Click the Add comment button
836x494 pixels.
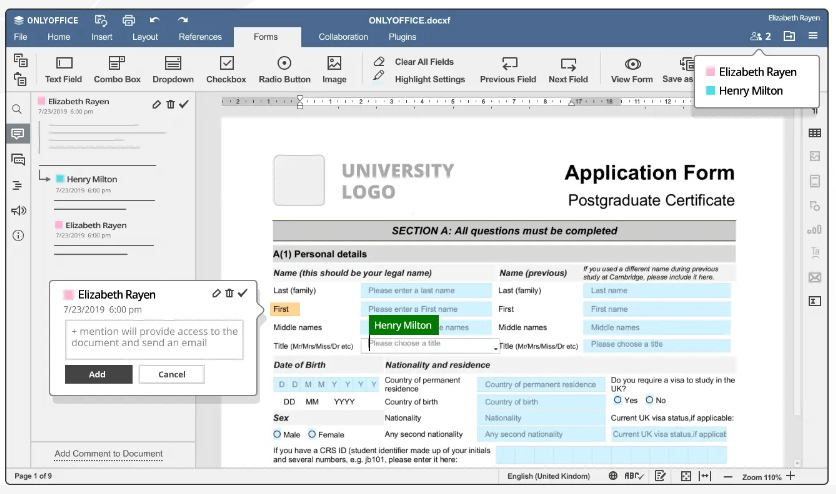click(97, 374)
